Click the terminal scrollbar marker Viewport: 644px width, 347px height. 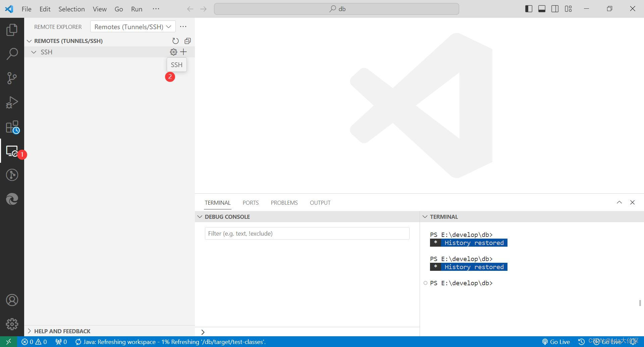[640, 303]
